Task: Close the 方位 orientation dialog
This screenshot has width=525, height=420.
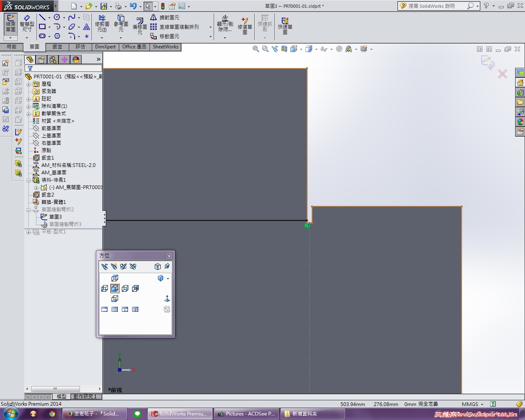Action: (169, 256)
